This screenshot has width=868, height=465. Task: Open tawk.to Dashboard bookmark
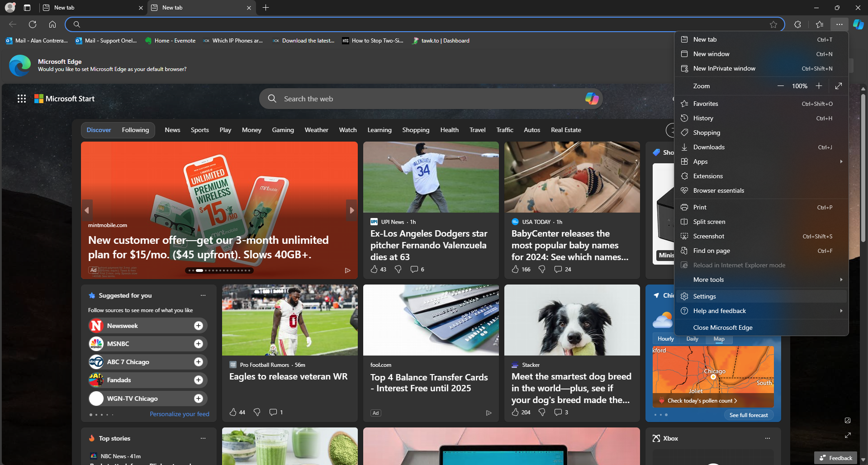(x=441, y=41)
